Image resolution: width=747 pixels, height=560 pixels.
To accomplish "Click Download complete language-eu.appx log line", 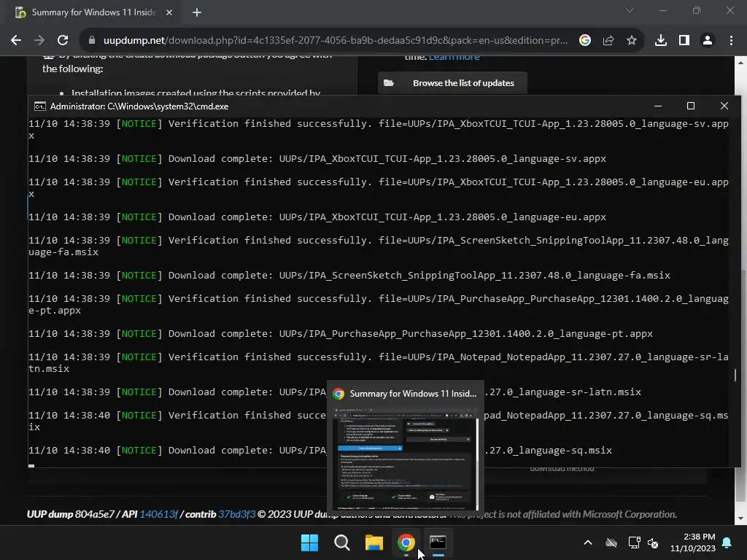I will pyautogui.click(x=317, y=217).
